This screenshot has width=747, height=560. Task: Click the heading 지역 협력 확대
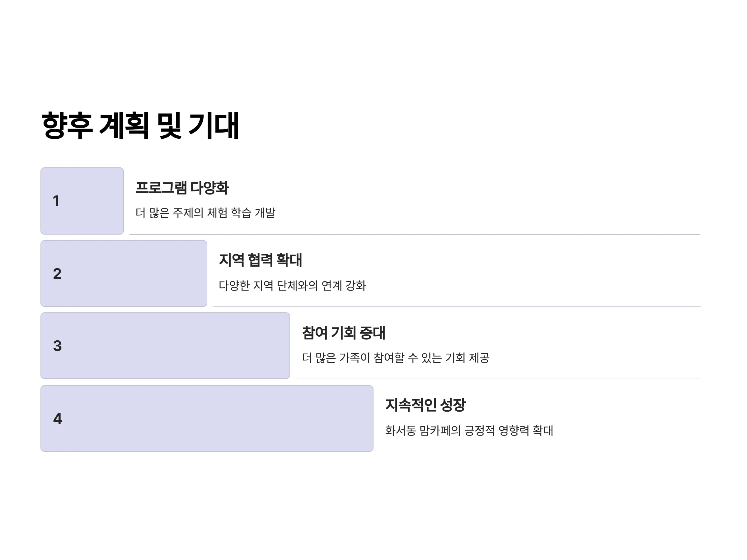[x=261, y=260]
